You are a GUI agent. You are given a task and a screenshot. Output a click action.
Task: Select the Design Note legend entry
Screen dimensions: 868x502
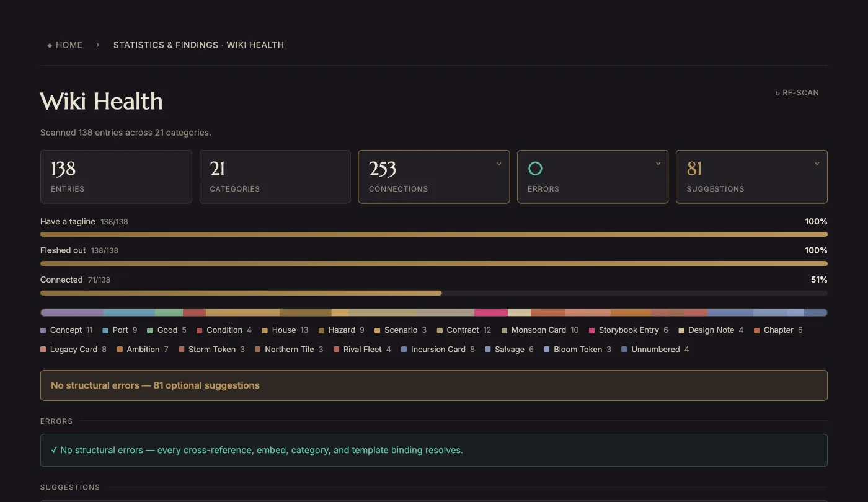pos(711,330)
